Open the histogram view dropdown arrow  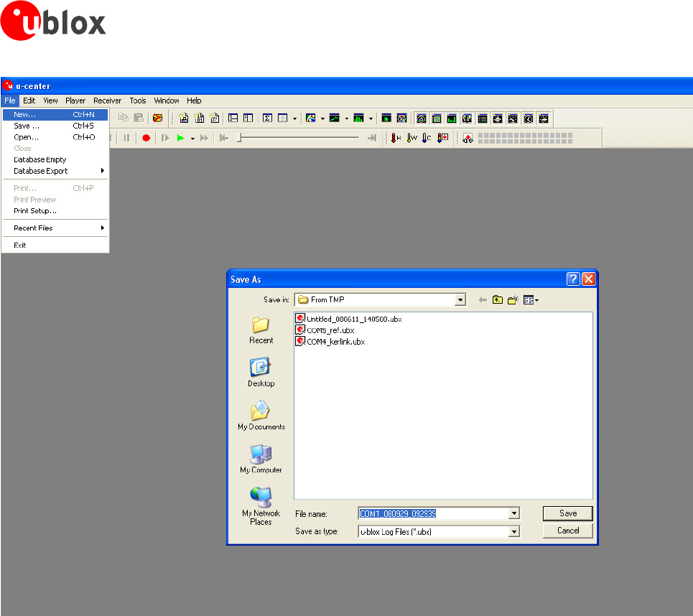371,118
